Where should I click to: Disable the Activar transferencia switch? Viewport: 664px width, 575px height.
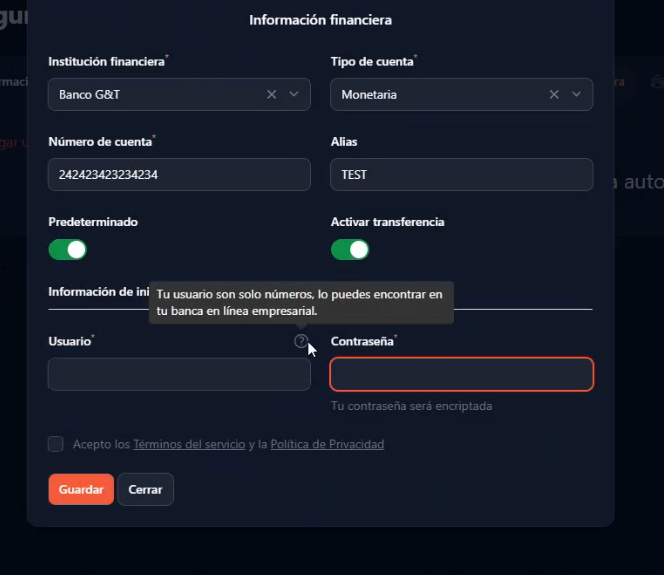pyautogui.click(x=350, y=250)
